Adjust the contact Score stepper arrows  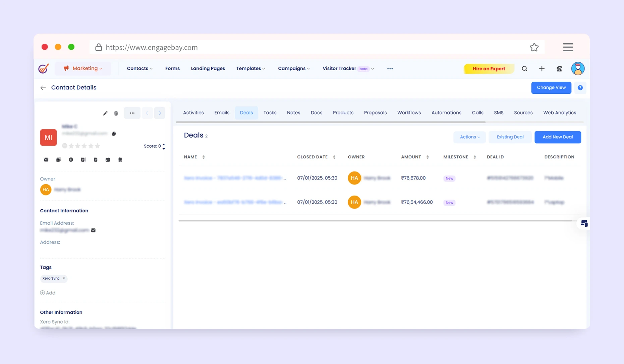164,146
